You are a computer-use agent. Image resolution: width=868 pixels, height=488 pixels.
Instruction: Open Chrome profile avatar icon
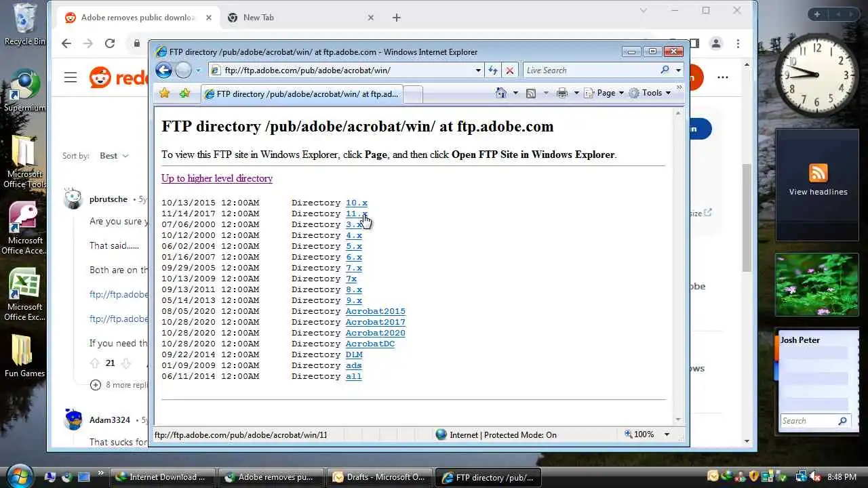pyautogui.click(x=715, y=43)
